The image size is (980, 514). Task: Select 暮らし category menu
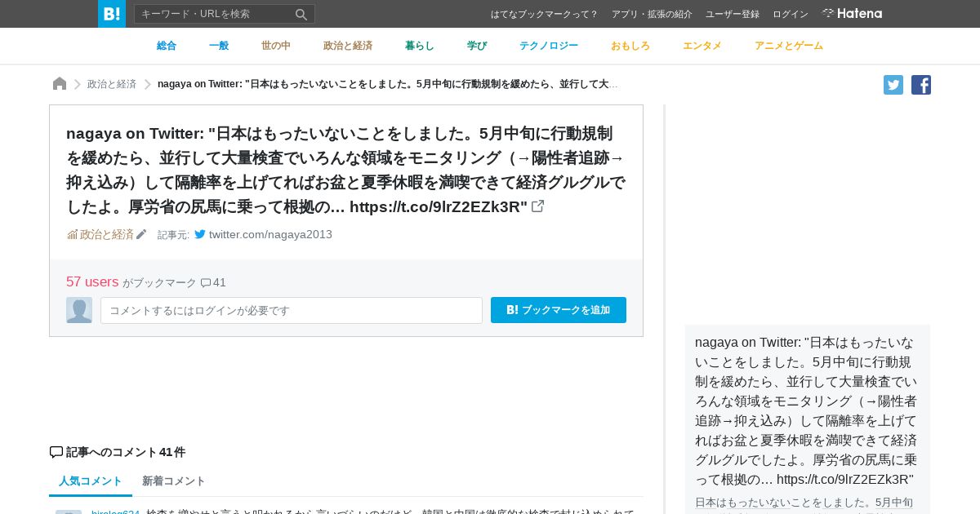(420, 46)
